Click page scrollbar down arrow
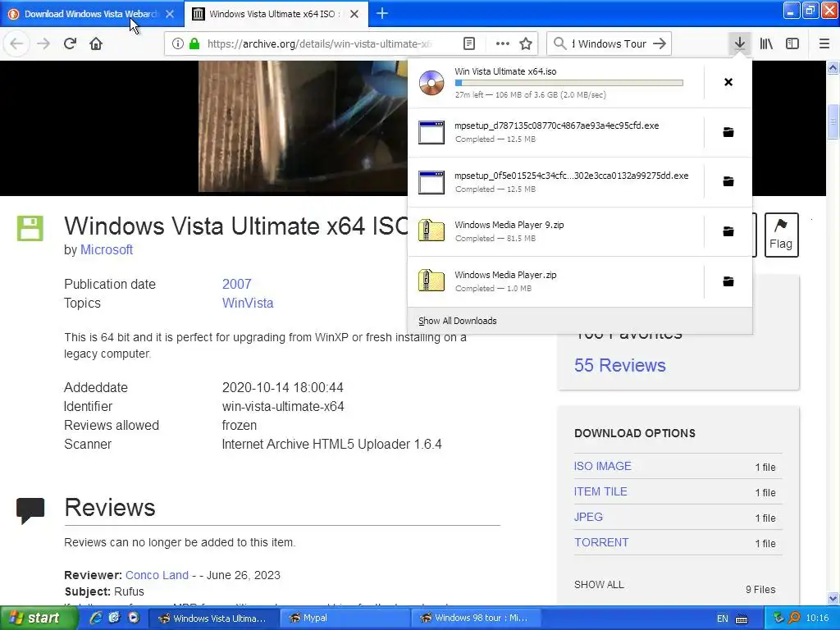Screen dimensions: 840x630 (x=833, y=598)
